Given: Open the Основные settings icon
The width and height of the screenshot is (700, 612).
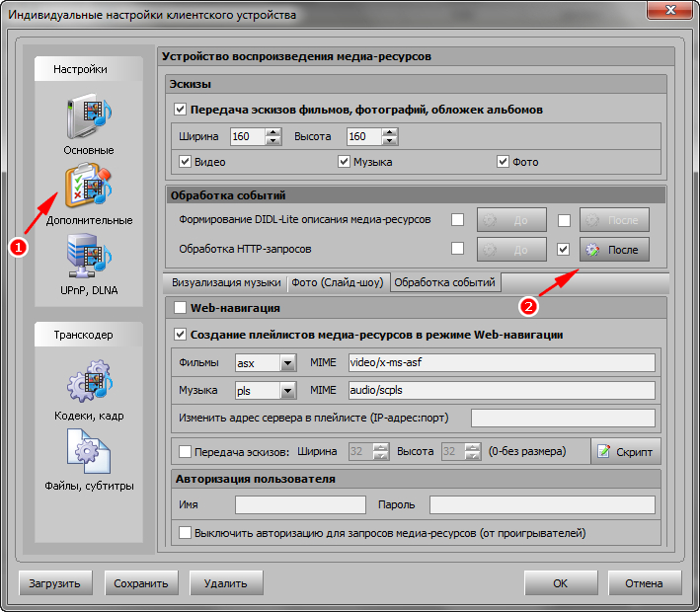Looking at the screenshot, I should coord(90,116).
